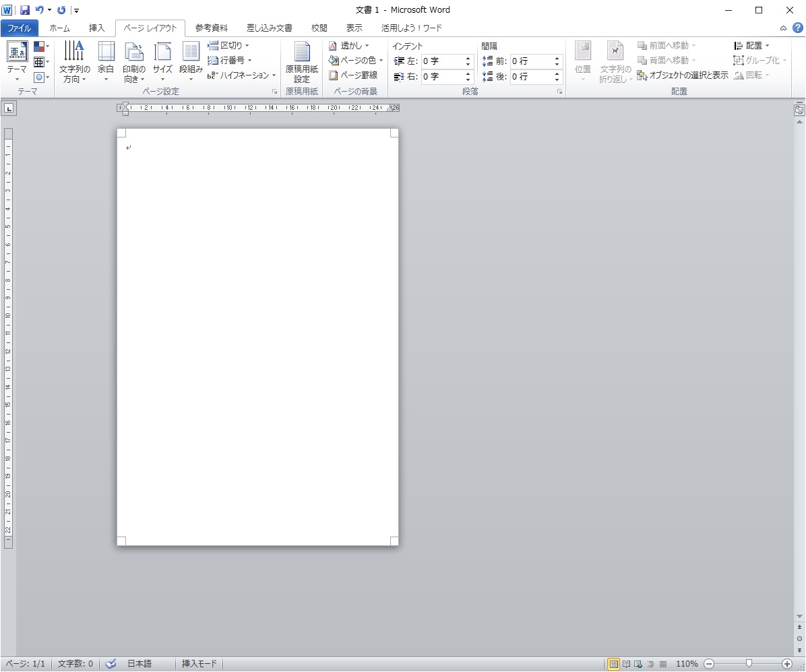This screenshot has width=806, height=672.
Task: Switch to 参考資料 tab
Action: pyautogui.click(x=211, y=28)
